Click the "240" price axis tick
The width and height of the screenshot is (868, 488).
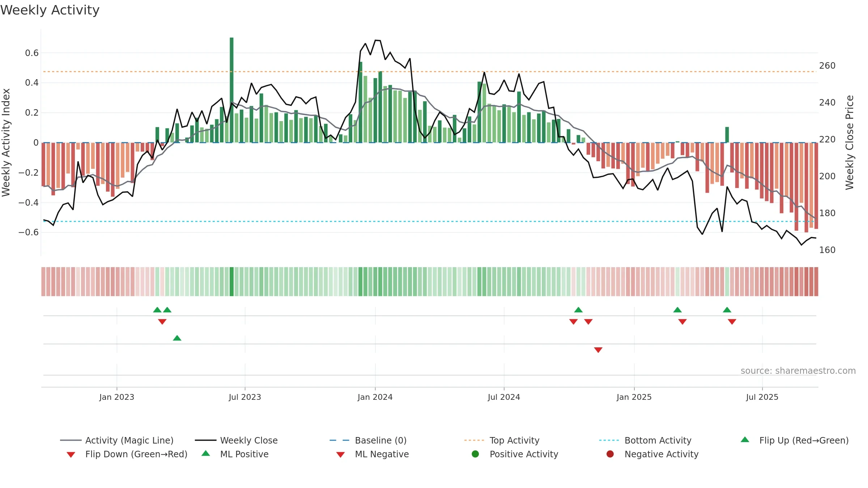827,103
